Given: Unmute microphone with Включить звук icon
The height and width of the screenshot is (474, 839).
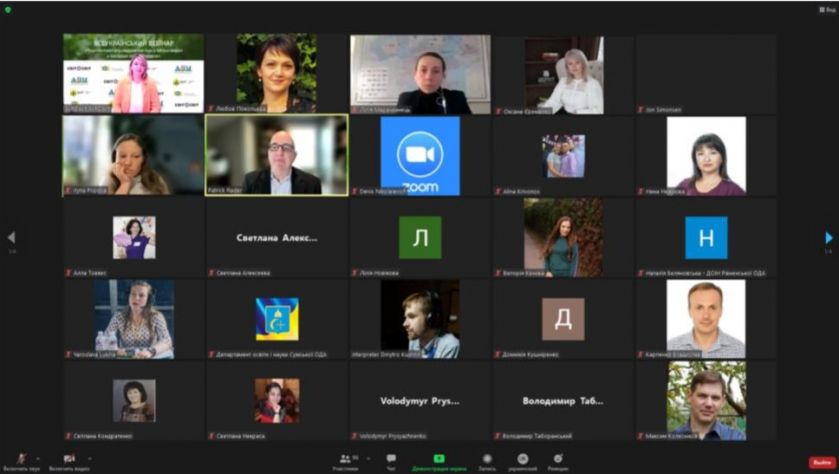Looking at the screenshot, I should (x=21, y=458).
